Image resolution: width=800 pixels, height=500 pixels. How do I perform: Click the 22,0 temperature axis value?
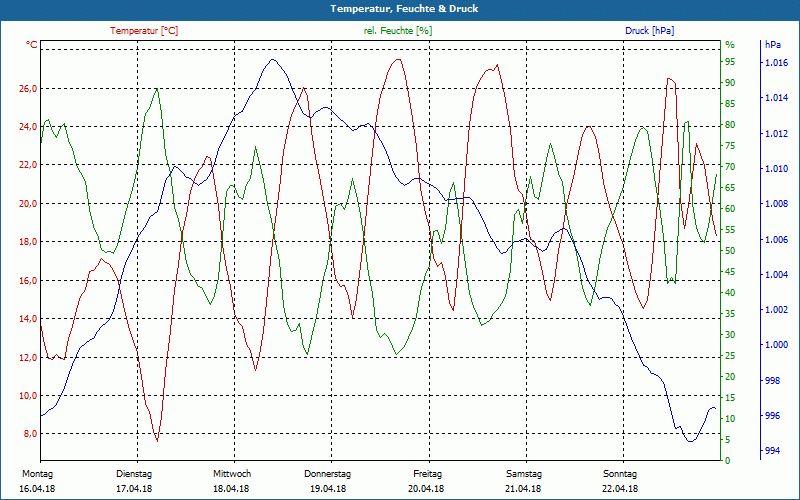click(x=29, y=165)
